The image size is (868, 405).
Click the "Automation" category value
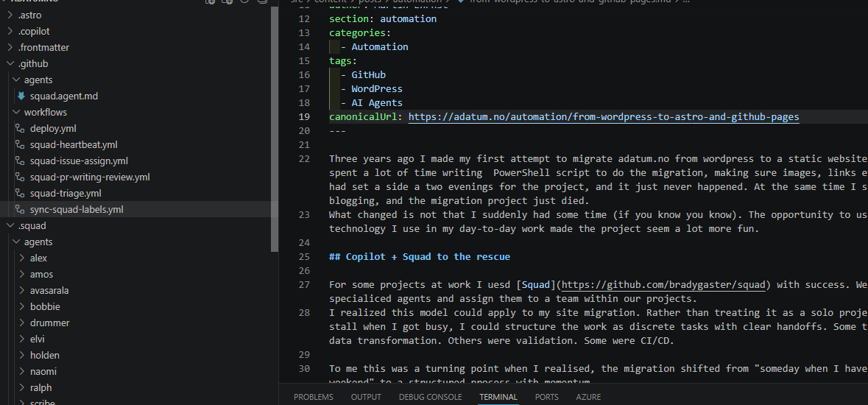pyautogui.click(x=380, y=46)
